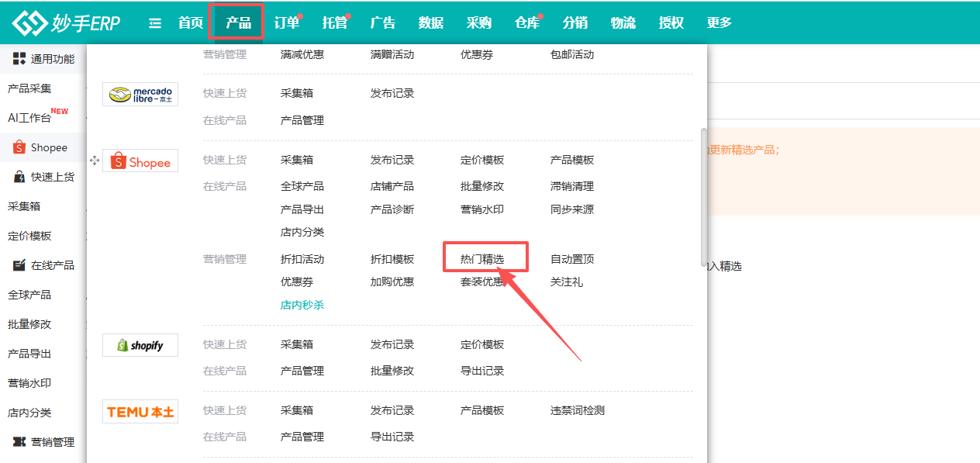The height and width of the screenshot is (463, 980).
Task: Open the 数据 menu
Action: pyautogui.click(x=431, y=22)
